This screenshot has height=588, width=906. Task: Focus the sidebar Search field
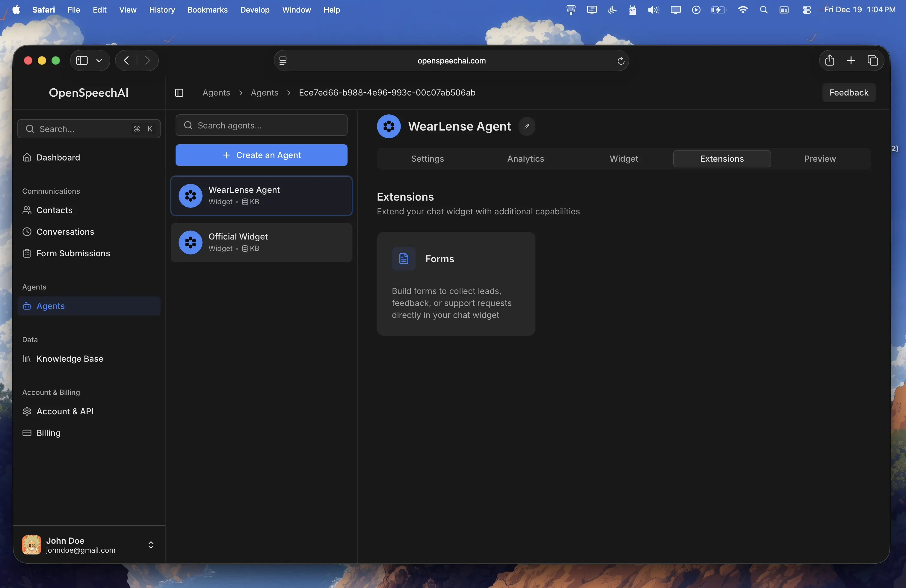tap(89, 129)
